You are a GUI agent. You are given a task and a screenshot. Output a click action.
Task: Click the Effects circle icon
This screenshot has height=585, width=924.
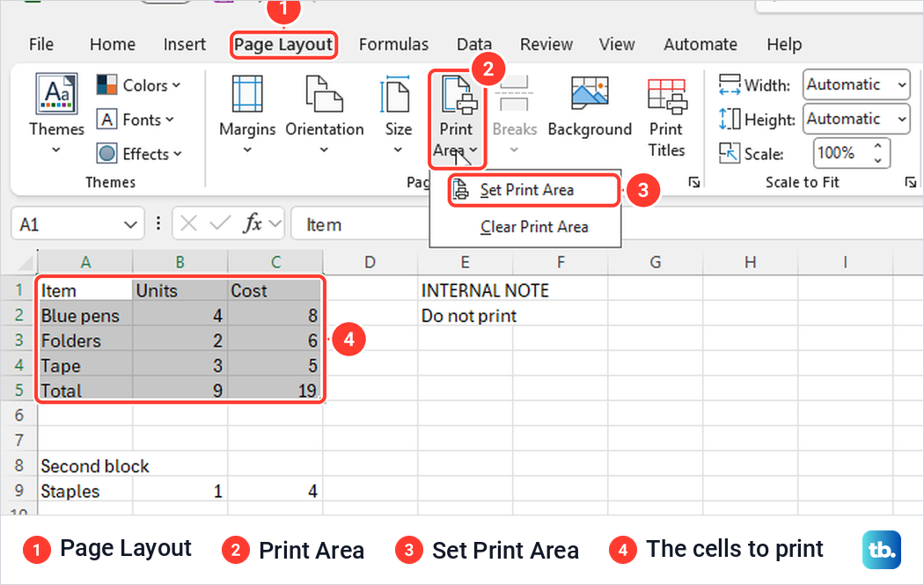click(106, 154)
